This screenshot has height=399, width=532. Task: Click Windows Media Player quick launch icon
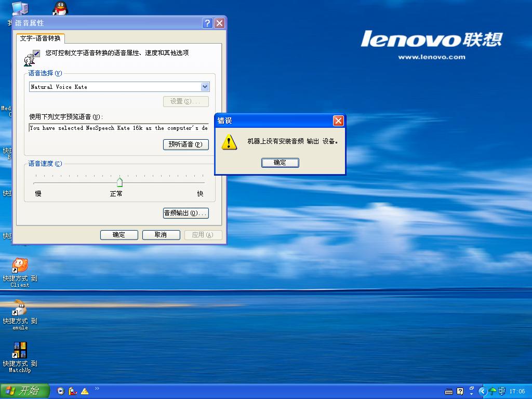click(x=61, y=391)
